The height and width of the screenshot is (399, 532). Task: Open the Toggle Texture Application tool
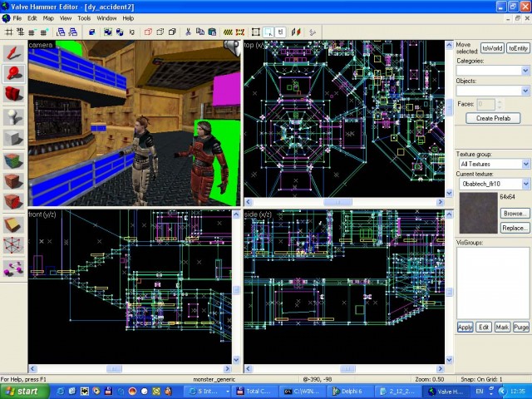coord(13,161)
